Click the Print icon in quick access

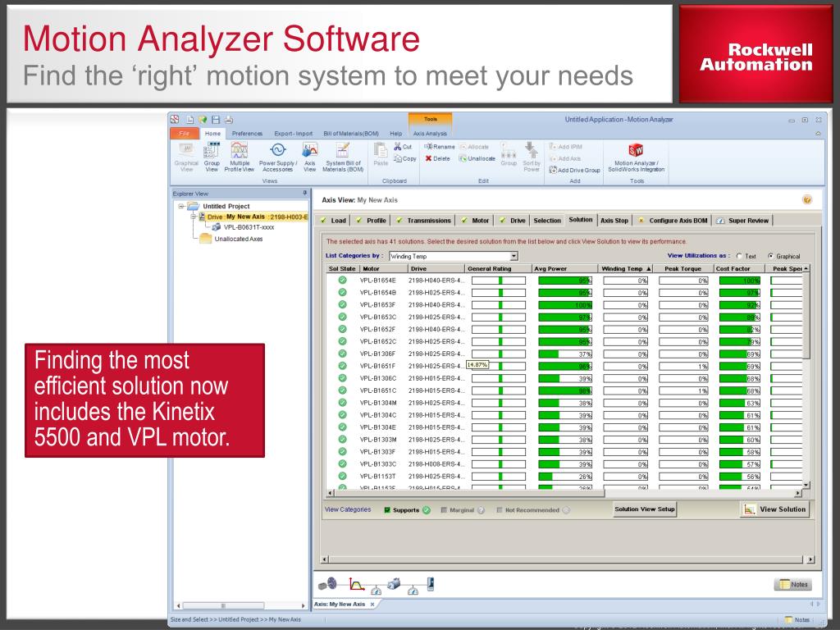coord(229,120)
